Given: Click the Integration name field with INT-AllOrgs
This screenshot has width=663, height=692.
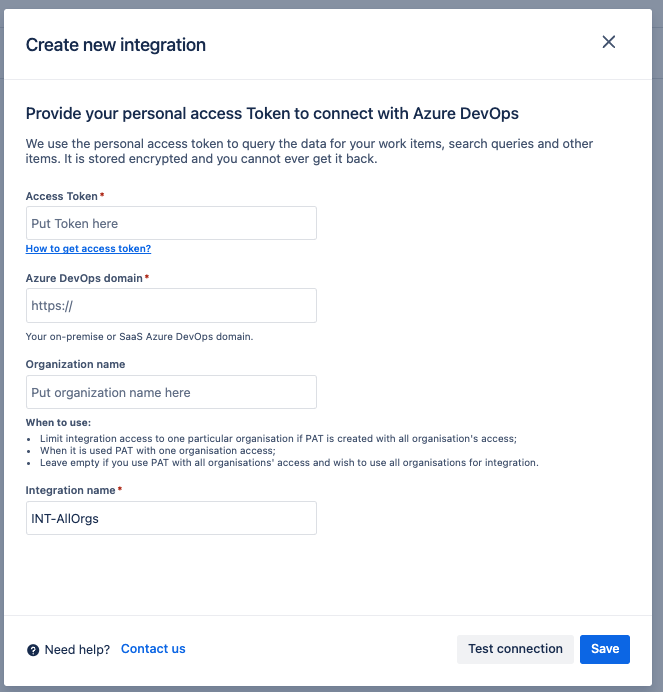Looking at the screenshot, I should click(171, 518).
